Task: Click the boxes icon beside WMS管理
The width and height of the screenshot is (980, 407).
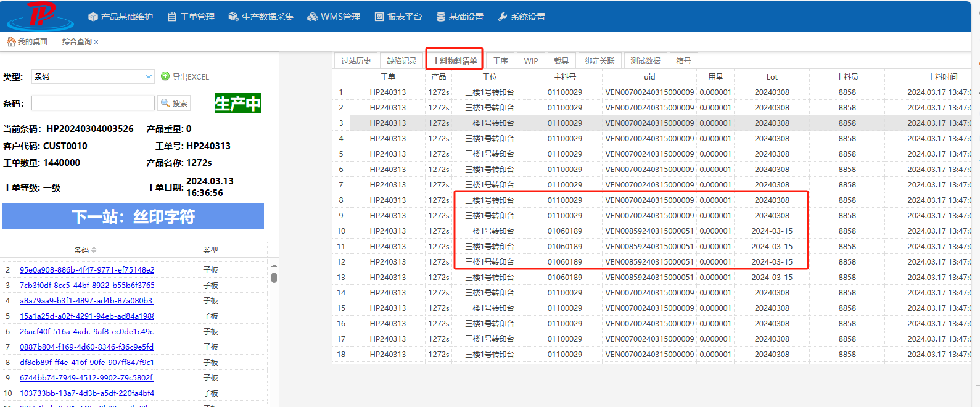Action: click(313, 17)
